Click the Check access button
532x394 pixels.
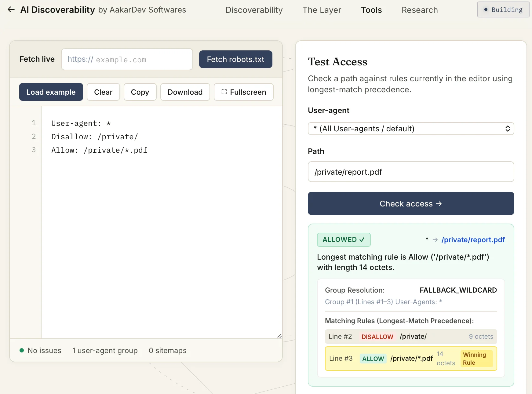[411, 203]
